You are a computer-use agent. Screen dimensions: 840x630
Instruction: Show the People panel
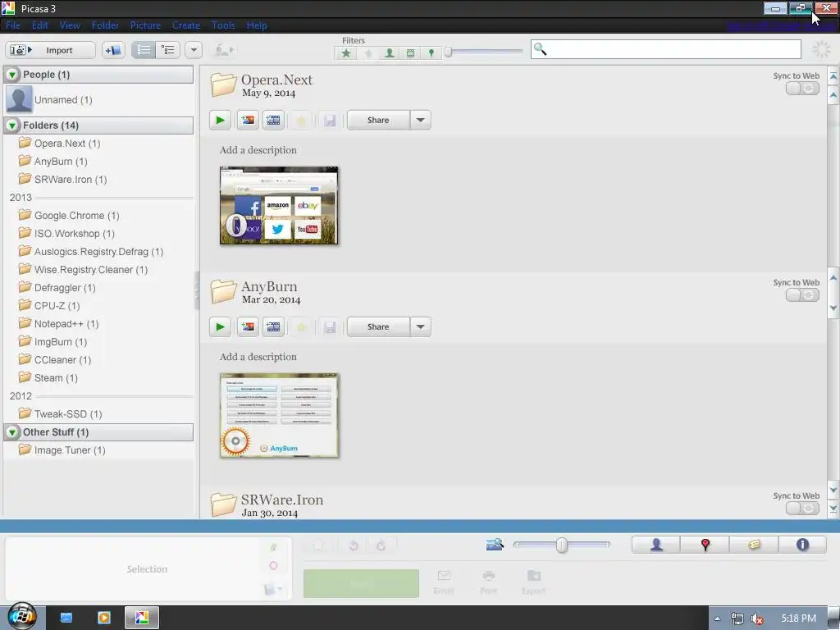tap(656, 545)
